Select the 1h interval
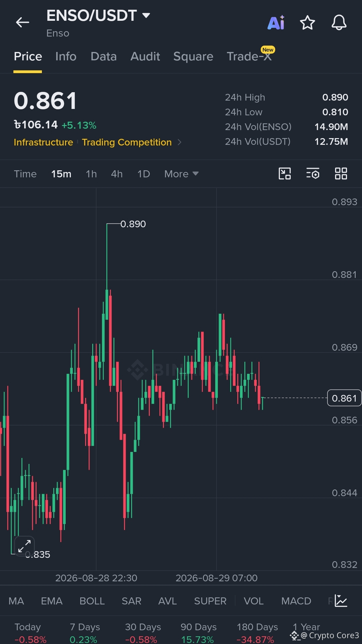Viewport: 362px width, 644px height. (91, 174)
